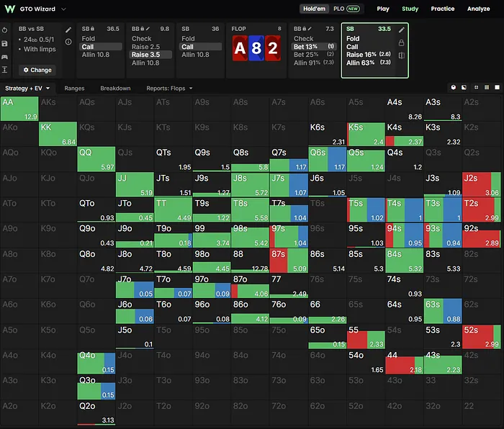Click the reset spot icon in left sidebar
Image resolution: width=504 pixels, height=429 pixels.
[4, 30]
